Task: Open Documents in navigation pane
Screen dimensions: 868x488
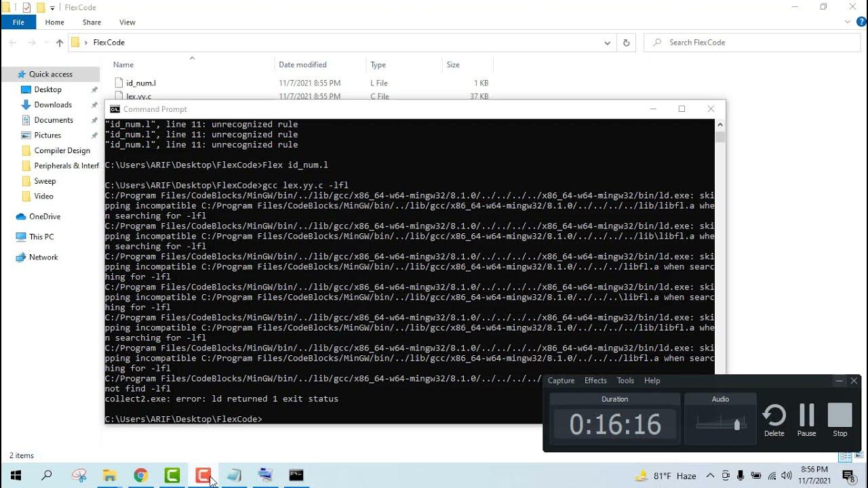Action: coord(54,120)
